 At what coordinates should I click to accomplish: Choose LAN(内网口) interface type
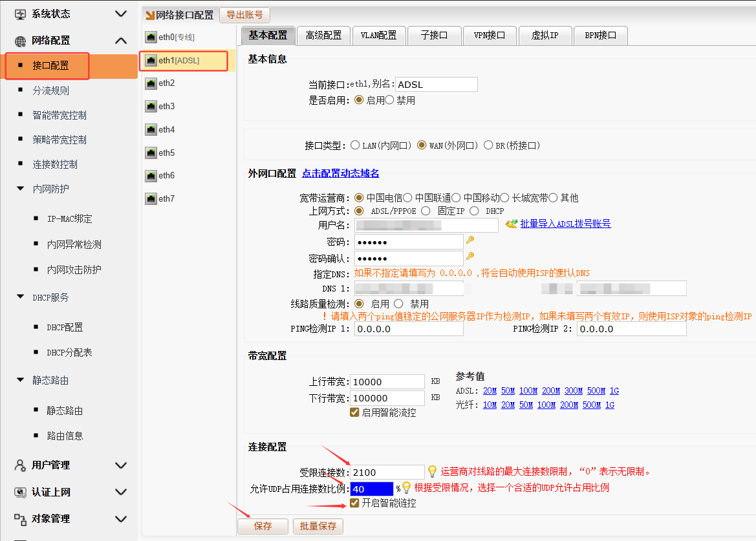coord(355,145)
